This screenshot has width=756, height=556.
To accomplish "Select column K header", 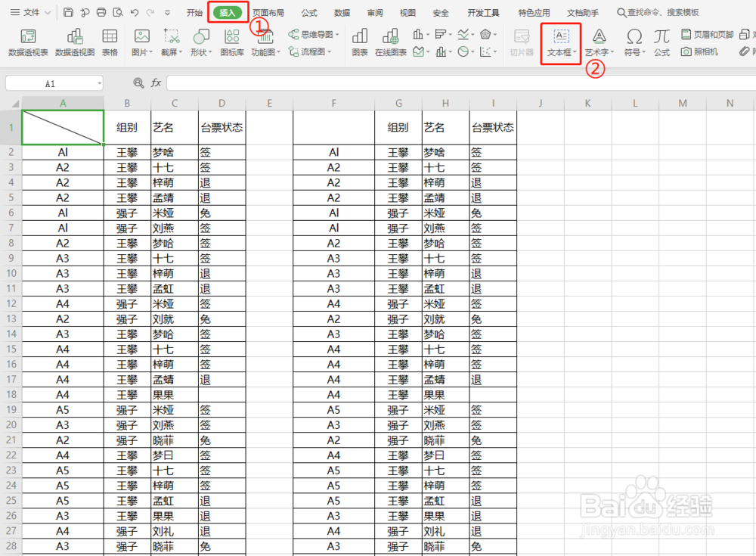I will 587,104.
